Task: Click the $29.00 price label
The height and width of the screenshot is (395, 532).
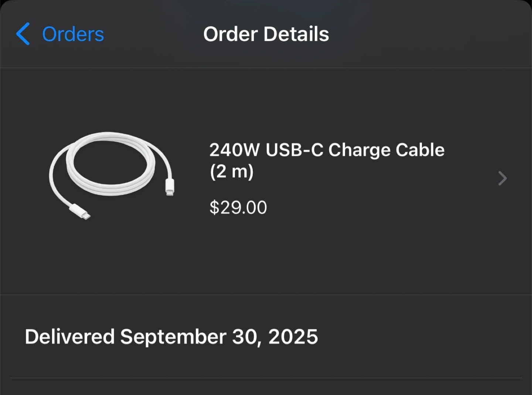Action: [x=238, y=207]
